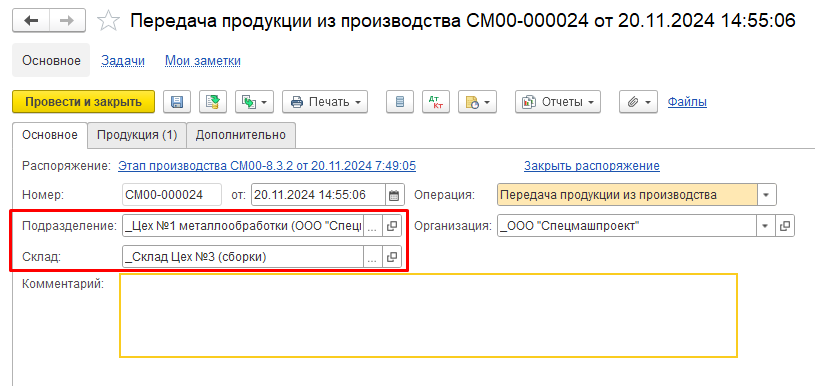Show Дт/Кт accounting entries icon
The image size is (815, 386).
pos(436,102)
